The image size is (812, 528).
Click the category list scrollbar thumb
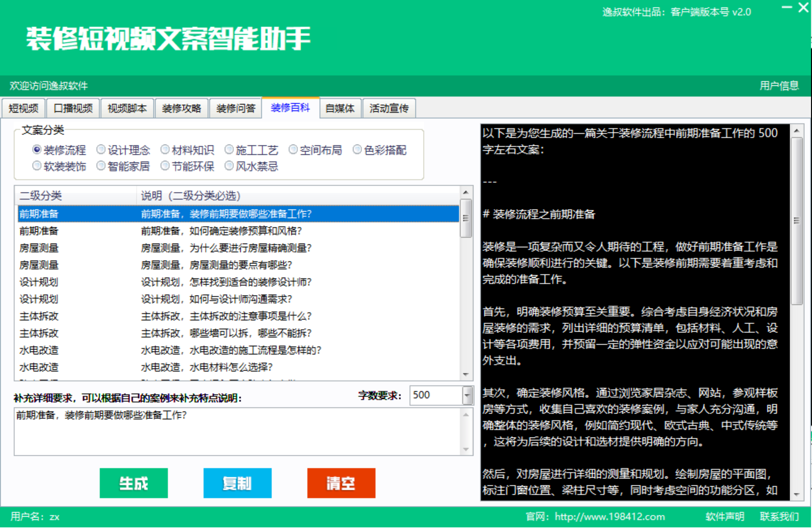tap(466, 218)
